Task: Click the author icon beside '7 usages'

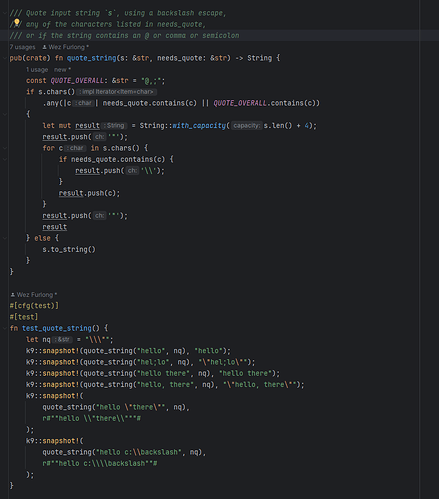Action: tap(44, 47)
